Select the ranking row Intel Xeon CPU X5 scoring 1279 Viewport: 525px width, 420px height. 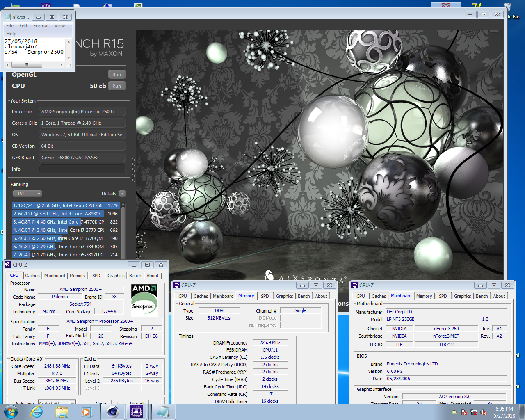(x=66, y=205)
